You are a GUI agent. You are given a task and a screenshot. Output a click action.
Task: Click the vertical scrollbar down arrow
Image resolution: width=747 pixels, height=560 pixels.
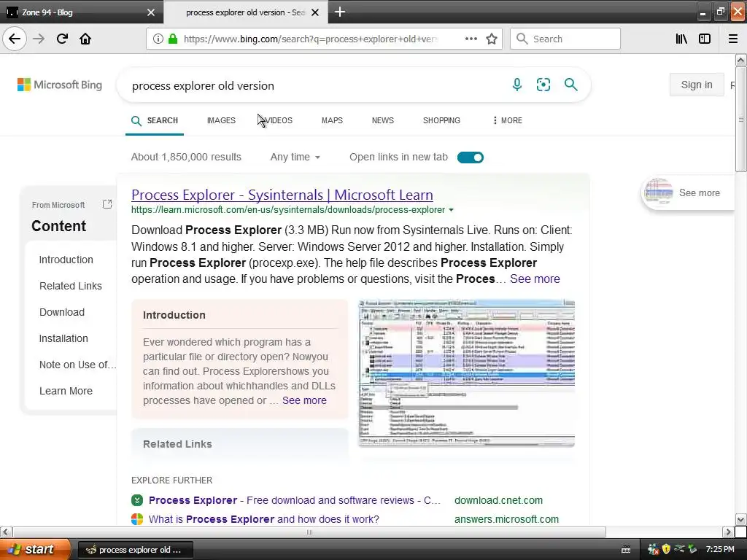(741, 519)
